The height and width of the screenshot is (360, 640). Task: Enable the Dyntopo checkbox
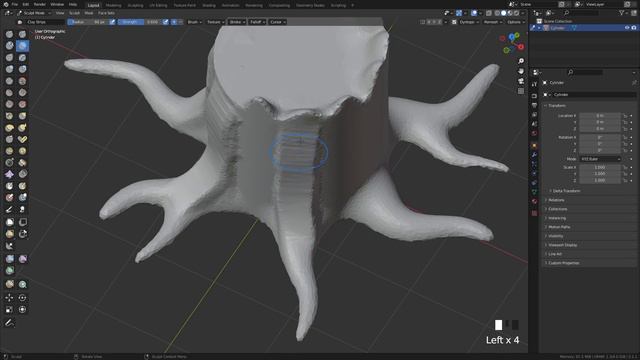[x=454, y=22]
